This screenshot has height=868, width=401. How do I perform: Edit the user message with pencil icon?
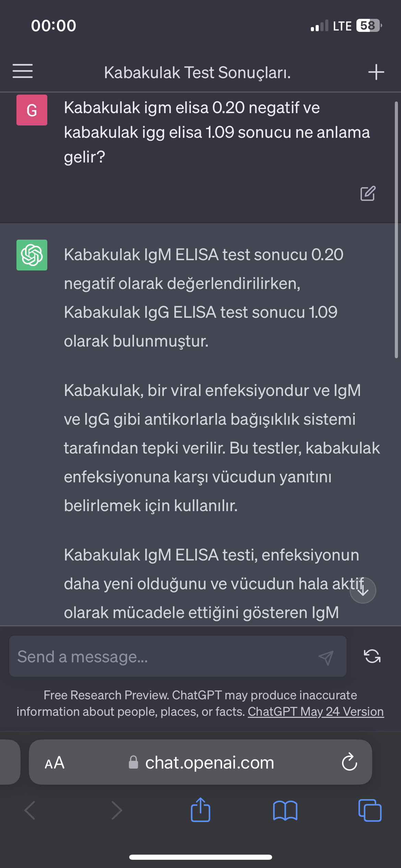(368, 194)
